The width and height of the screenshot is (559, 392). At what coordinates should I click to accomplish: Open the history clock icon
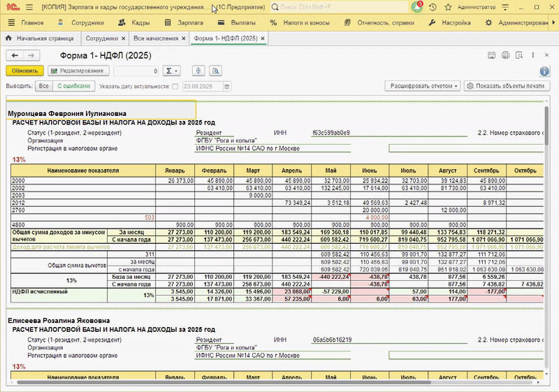[x=433, y=7]
